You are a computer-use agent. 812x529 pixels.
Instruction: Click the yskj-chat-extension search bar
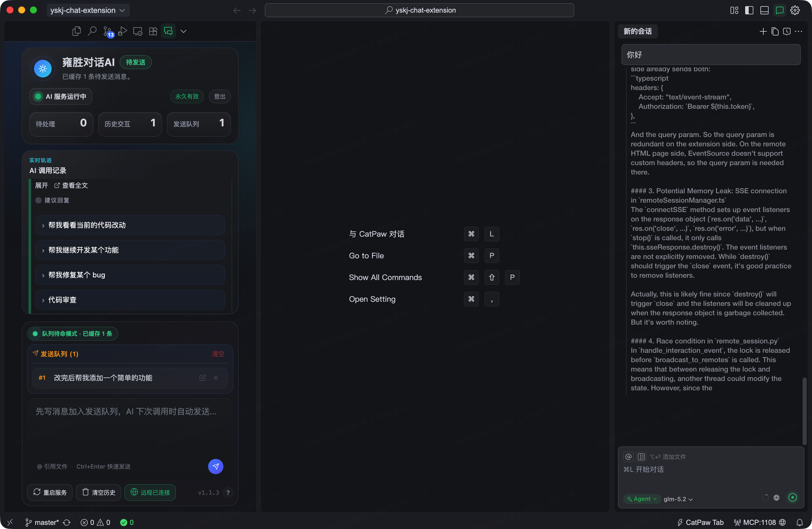[419, 10]
